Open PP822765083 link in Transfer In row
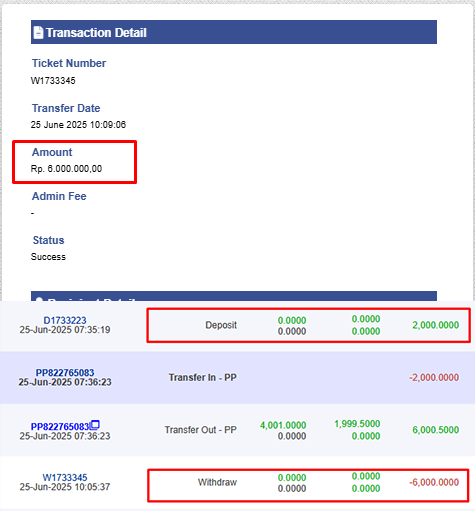Screen dimensions: 475x511 (x=65, y=373)
